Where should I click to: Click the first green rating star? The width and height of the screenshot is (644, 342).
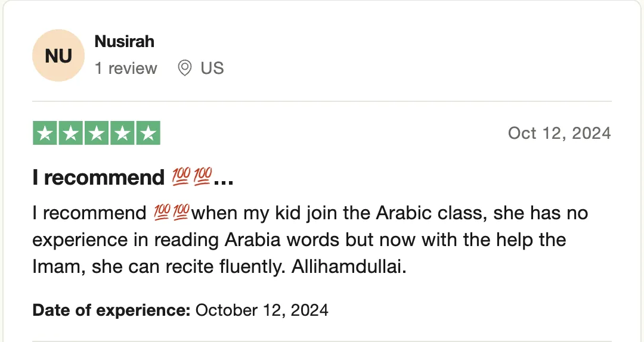coord(45,133)
